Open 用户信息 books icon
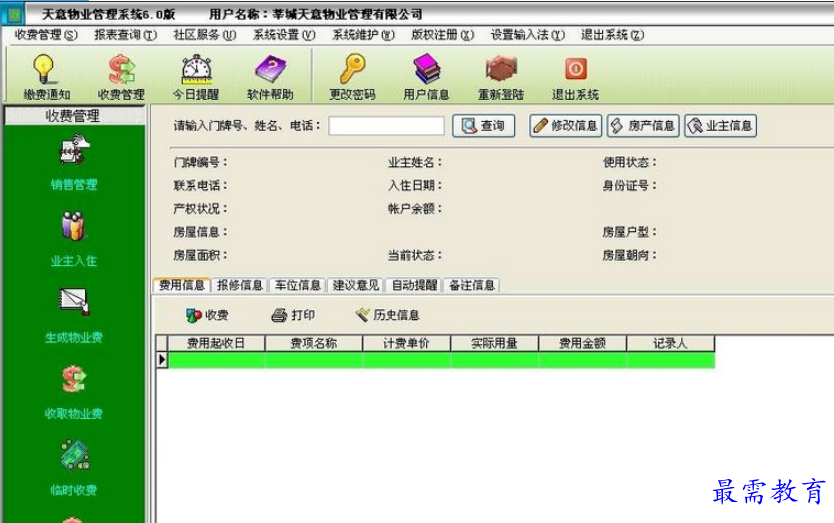 click(427, 77)
